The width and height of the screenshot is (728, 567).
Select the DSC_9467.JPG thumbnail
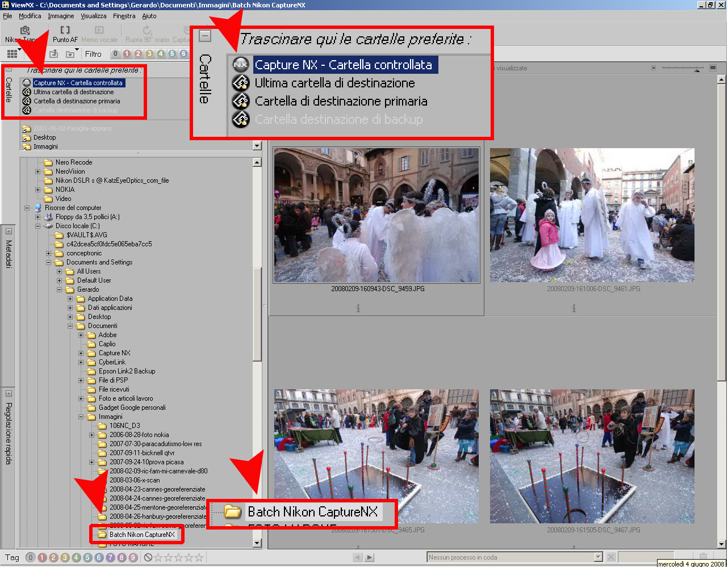pos(592,456)
